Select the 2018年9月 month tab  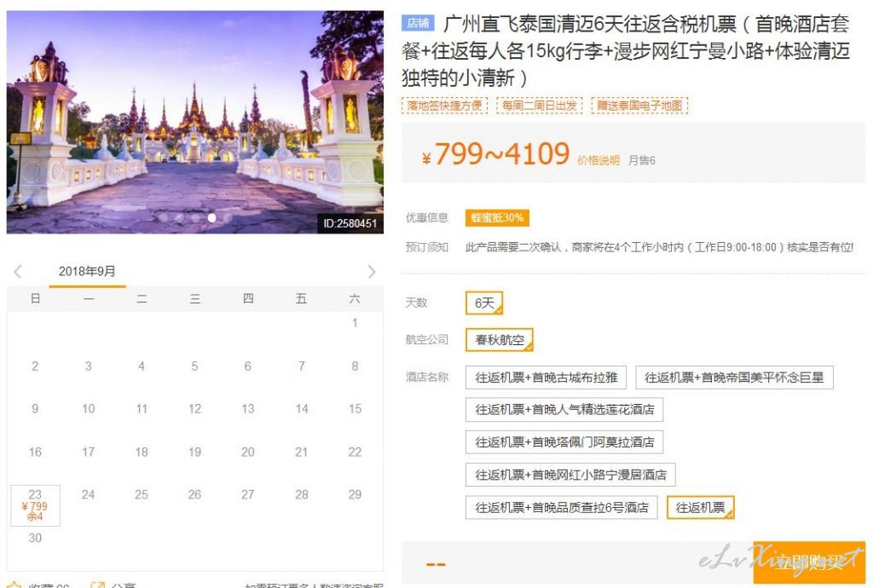click(x=87, y=272)
